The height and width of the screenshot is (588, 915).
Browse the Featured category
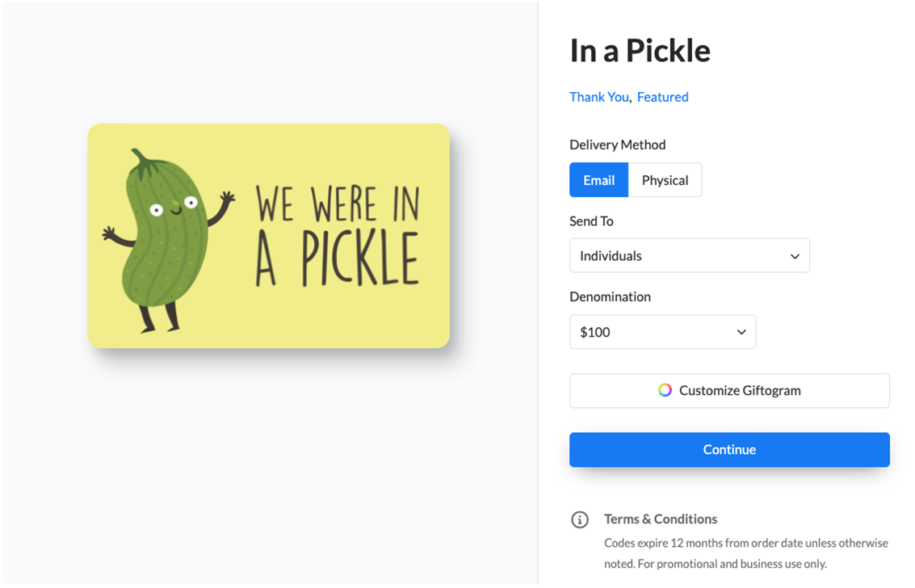coord(662,96)
